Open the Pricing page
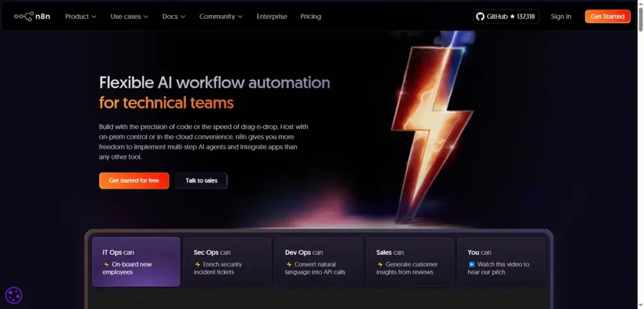Screen dimensions: 644x309 click(311, 16)
